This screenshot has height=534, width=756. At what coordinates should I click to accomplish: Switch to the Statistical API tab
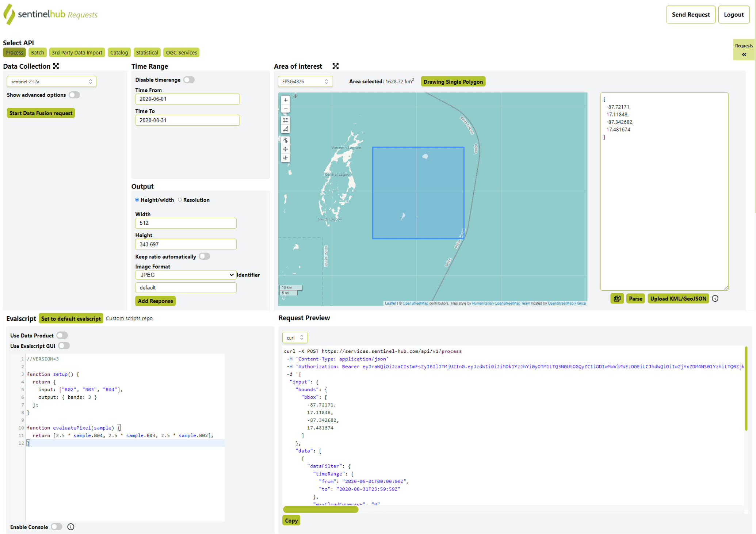point(147,53)
